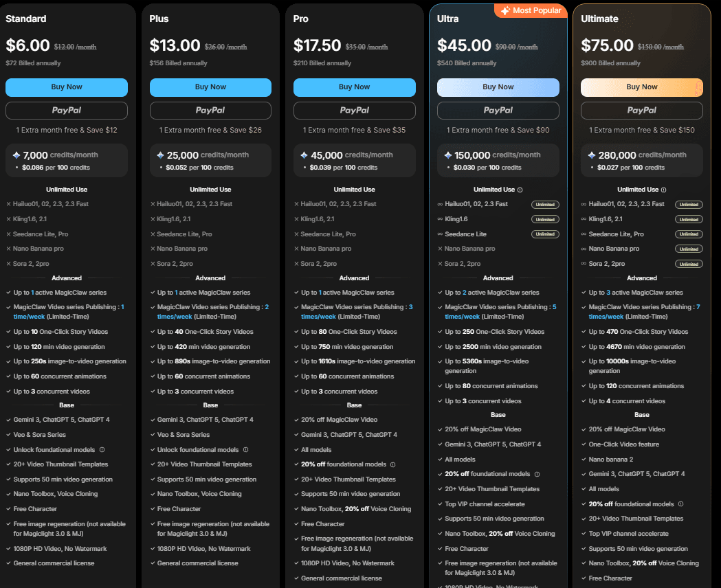Click Unlimited badge beside Ultimate's Sora 2, 2pro
The image size is (721, 588).
689,264
